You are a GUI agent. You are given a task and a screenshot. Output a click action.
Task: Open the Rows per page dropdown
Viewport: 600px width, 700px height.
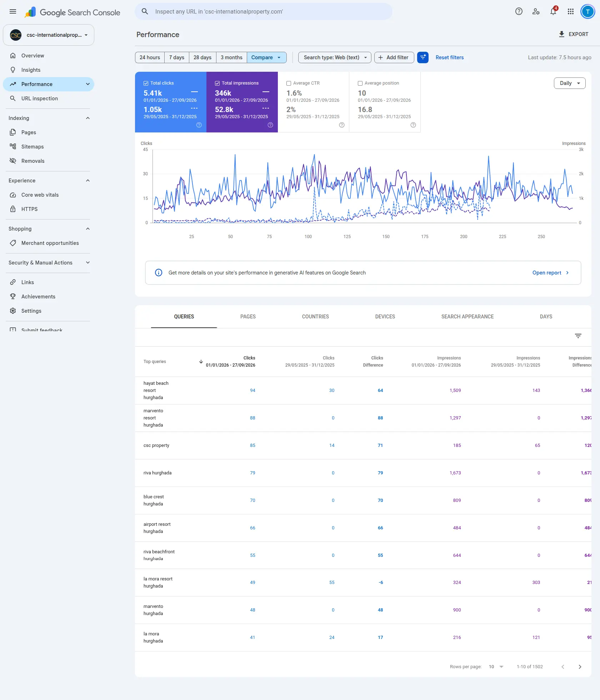[496, 667]
